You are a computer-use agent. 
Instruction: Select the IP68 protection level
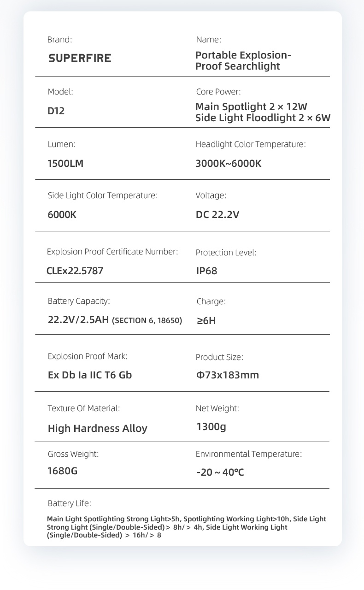206,271
